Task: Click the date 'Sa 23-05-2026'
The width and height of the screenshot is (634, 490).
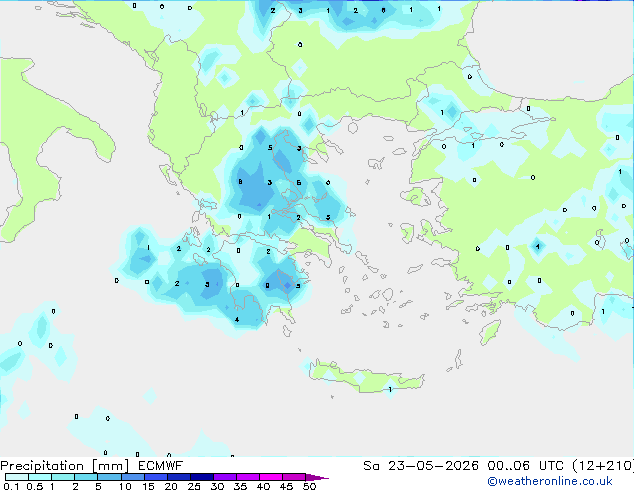Action: coord(421,466)
